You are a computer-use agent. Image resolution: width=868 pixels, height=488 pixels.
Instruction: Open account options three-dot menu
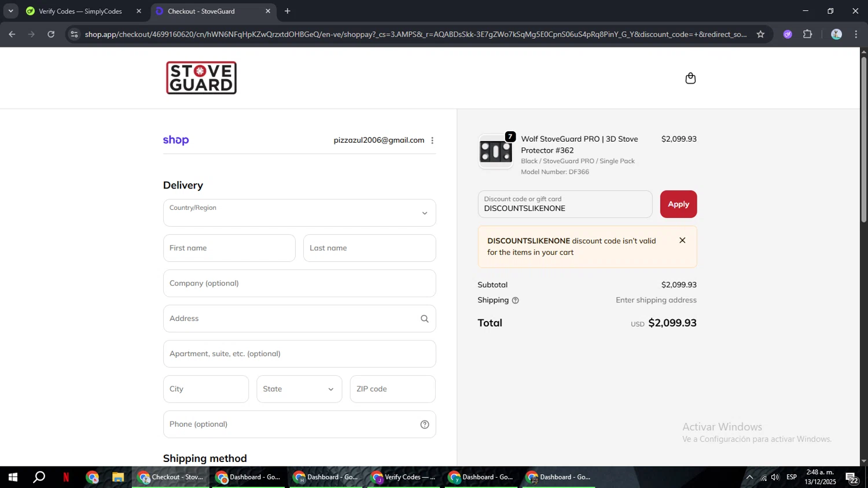tap(432, 141)
